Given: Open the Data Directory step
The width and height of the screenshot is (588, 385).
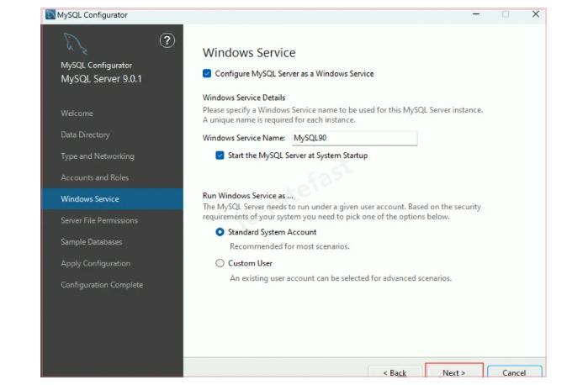Looking at the screenshot, I should 86,134.
